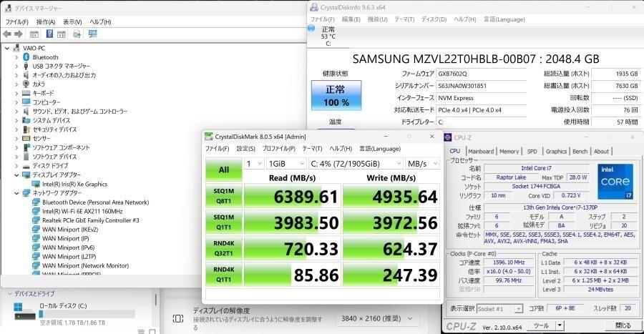Click the blue disk status orb in CrystalDiskInfo
The width and height of the screenshot is (644, 334).
point(311,28)
